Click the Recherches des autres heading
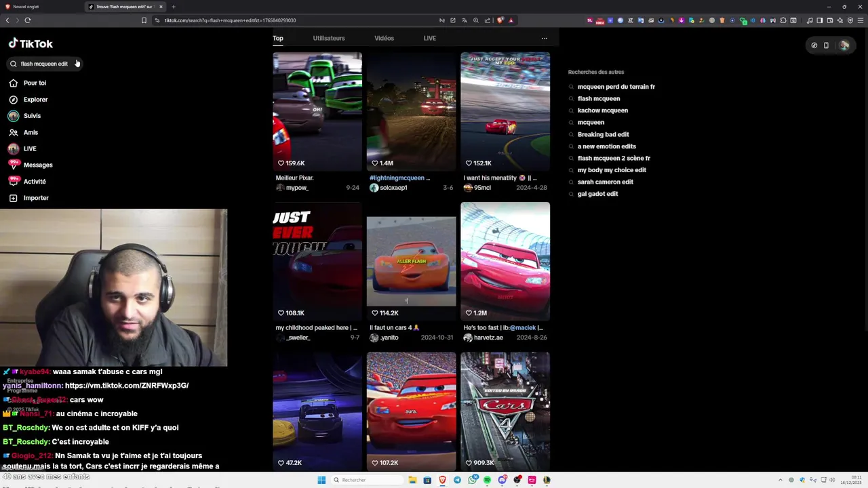The width and height of the screenshot is (868, 488). (x=596, y=72)
